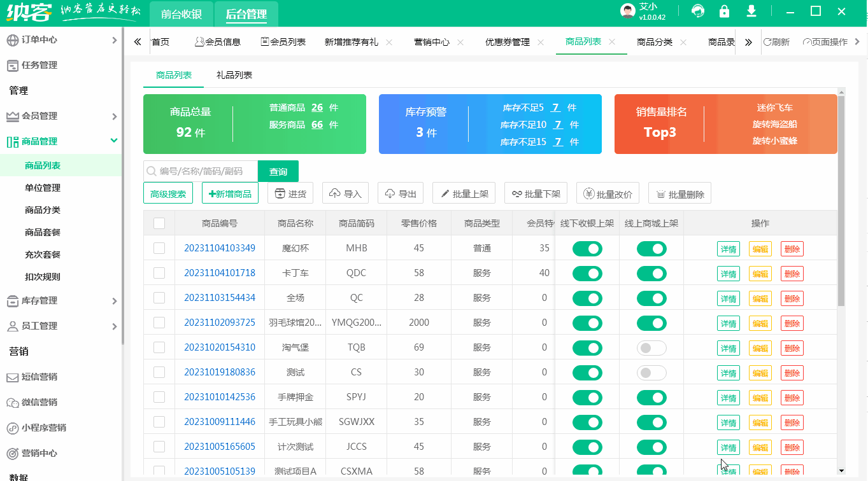
Task: Enable 线上商城上架 for 淘气堡
Action: [651, 347]
